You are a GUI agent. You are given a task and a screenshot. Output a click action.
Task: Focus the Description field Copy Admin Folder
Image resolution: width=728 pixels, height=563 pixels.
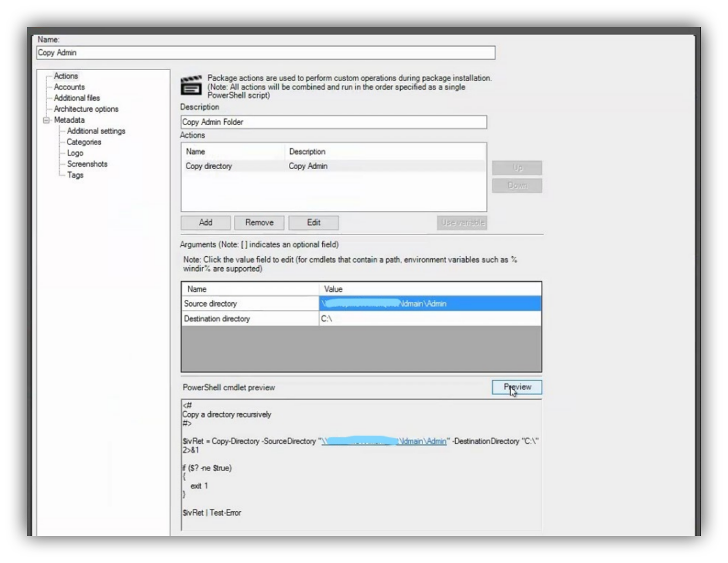(333, 122)
